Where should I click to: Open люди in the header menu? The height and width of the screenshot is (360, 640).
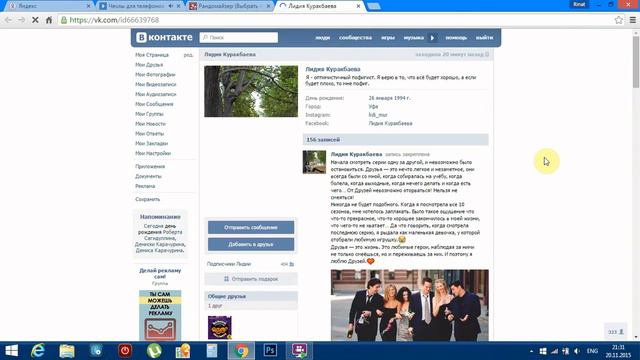322,38
